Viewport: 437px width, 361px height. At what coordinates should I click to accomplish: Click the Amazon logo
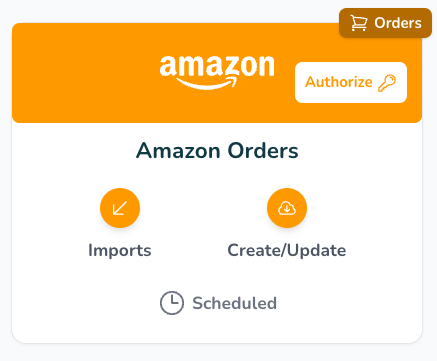point(217,73)
